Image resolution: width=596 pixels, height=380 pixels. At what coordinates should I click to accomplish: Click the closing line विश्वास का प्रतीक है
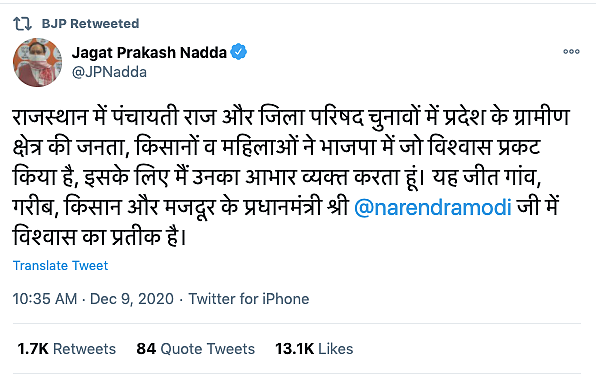pyautogui.click(x=100, y=237)
